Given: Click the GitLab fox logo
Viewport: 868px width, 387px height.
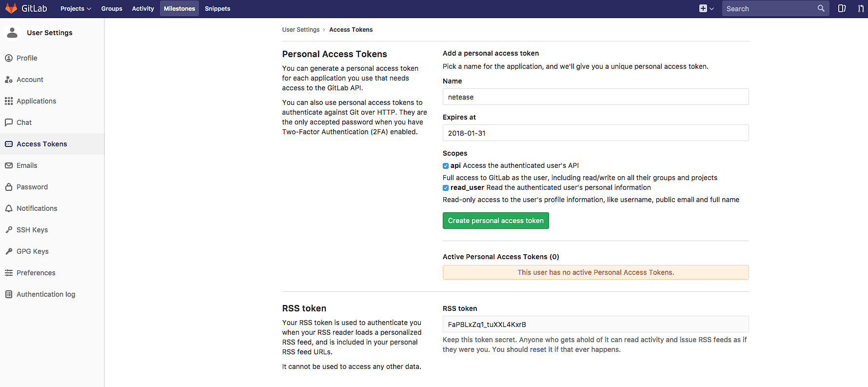Looking at the screenshot, I should 11,8.
